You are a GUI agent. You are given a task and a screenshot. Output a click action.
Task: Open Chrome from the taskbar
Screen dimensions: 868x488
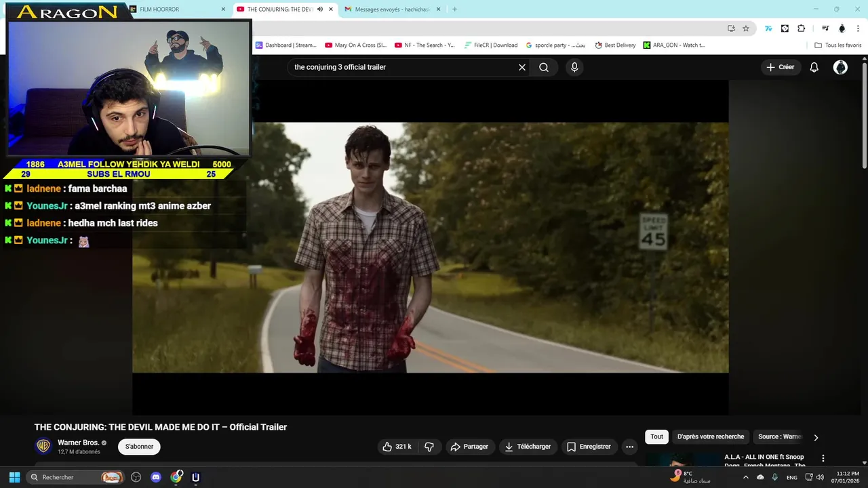(x=176, y=477)
